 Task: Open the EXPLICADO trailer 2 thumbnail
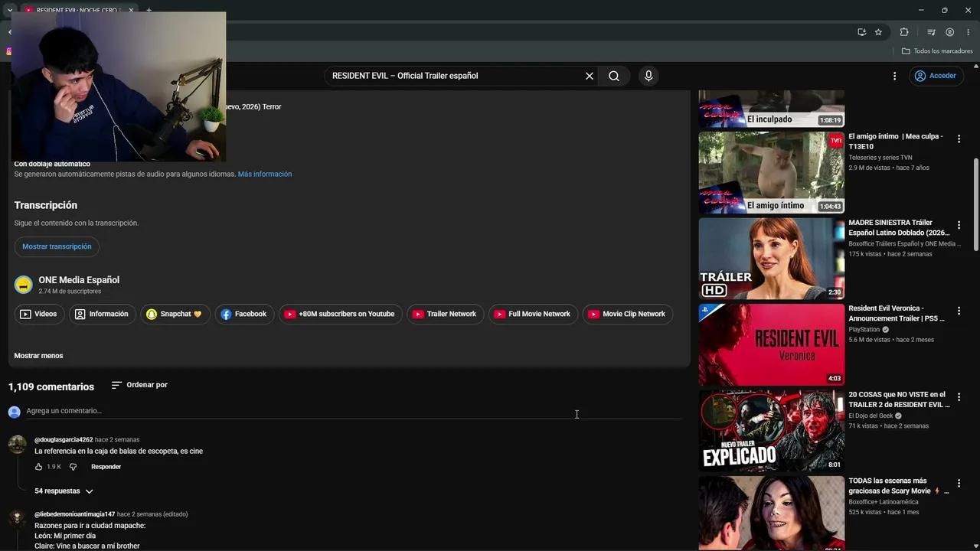pos(771,431)
